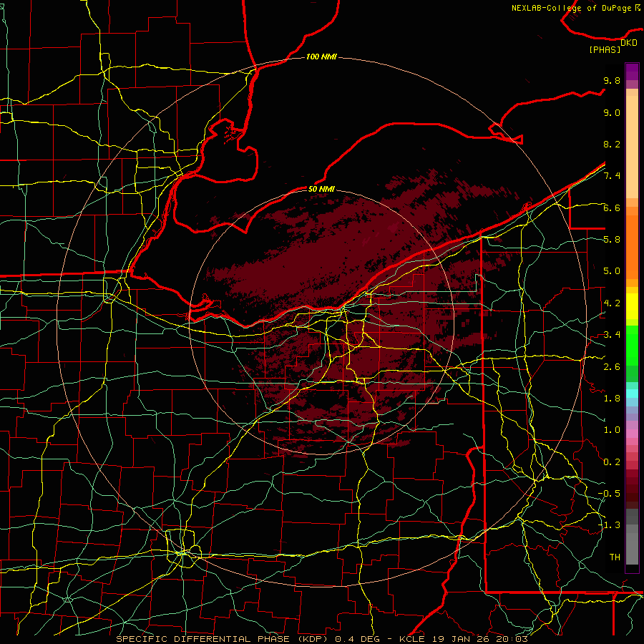
Task: Click the 6.6 legend value
Action: (612, 208)
